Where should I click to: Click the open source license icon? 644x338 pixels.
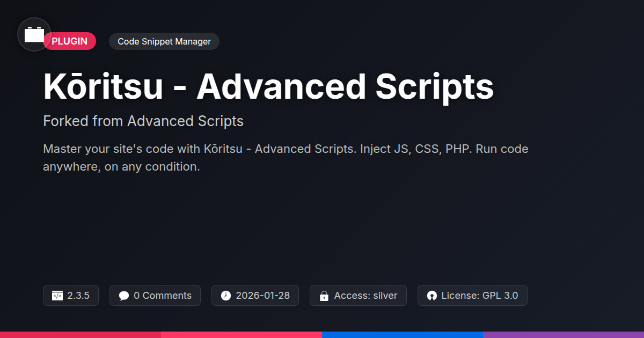click(432, 296)
